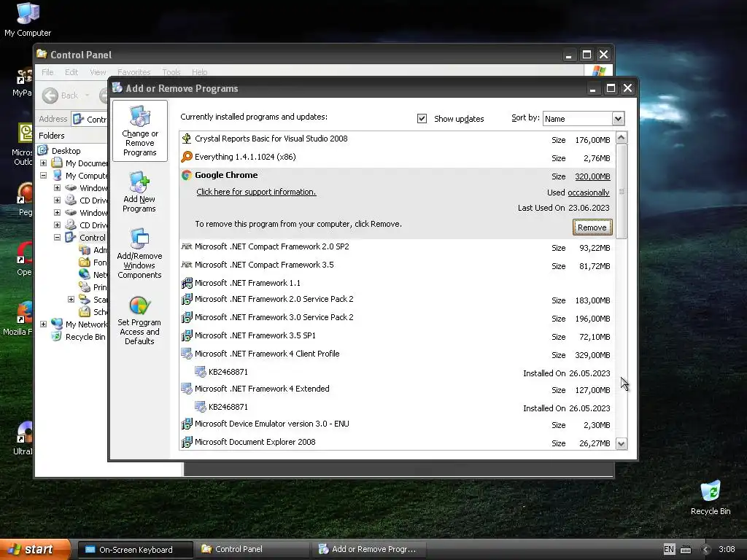Click Microsoft Document Explorer 2008 icon
Screen dimensions: 747x560
pos(186,442)
